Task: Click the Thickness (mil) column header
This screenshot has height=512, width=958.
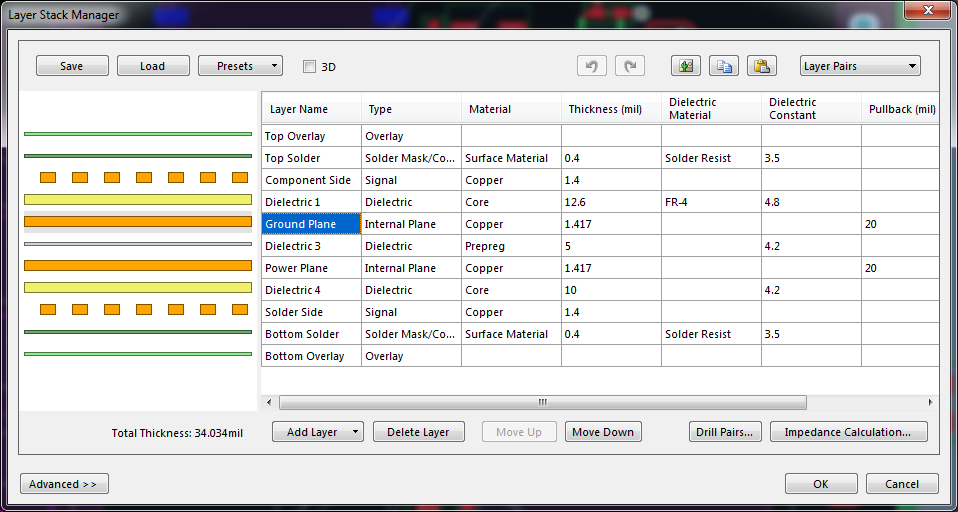Action: coord(611,109)
